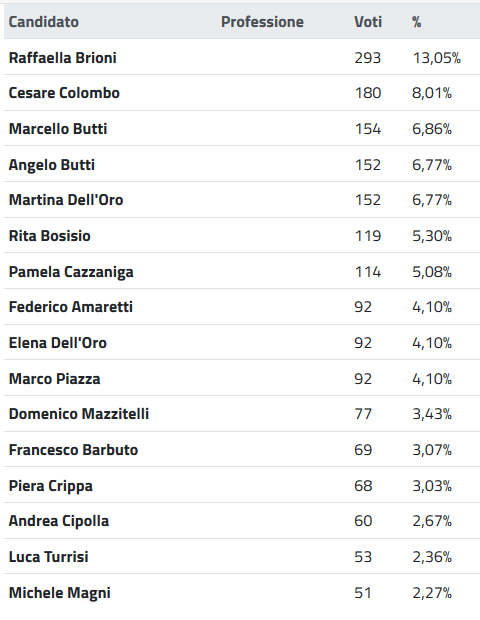Click Pamela Cazzaniga name
Viewport: 480px width, 620px height.
click(71, 272)
